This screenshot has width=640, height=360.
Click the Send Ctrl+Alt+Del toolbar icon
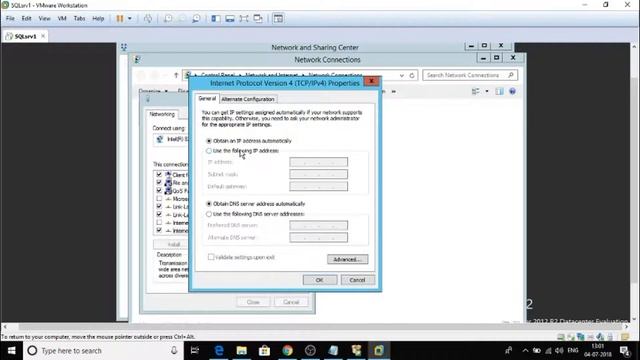coord(148,18)
